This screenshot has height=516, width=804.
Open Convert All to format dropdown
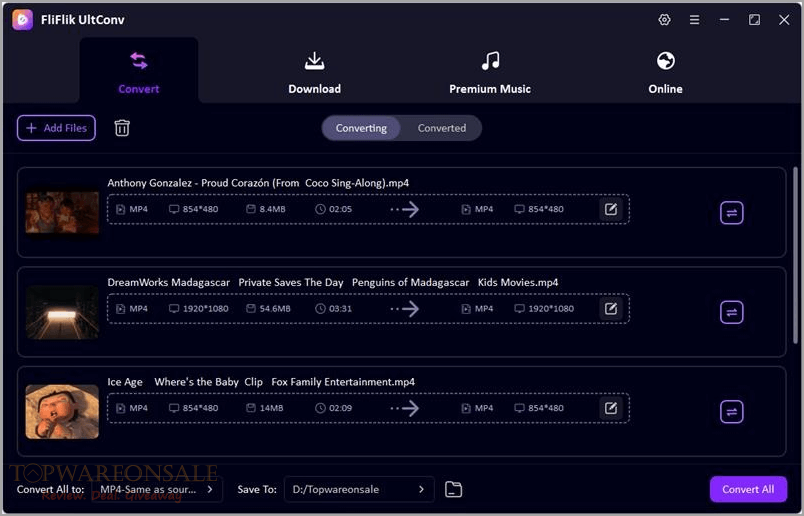click(157, 489)
